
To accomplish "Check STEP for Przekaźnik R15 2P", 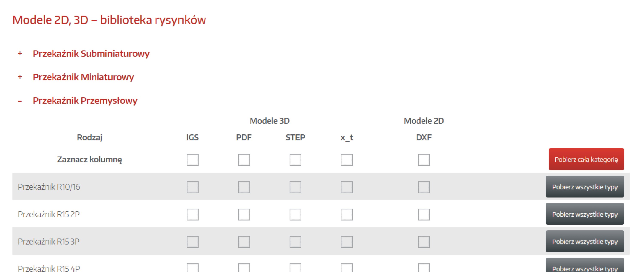I will tap(295, 214).
